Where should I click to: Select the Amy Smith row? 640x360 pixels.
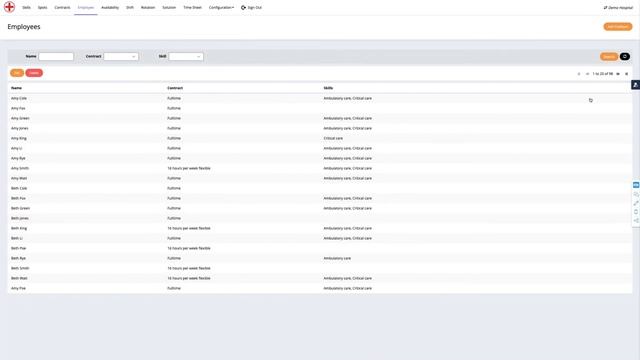[320, 168]
